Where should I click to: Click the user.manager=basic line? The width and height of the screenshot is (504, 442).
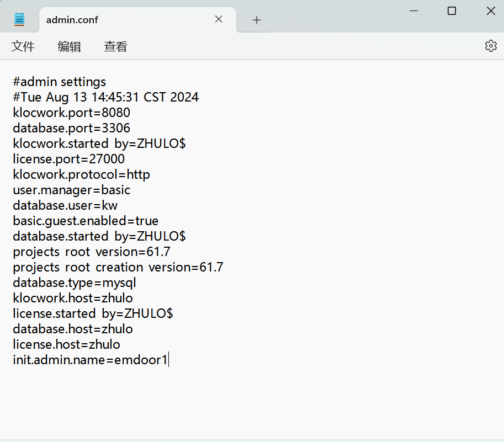[x=72, y=190]
